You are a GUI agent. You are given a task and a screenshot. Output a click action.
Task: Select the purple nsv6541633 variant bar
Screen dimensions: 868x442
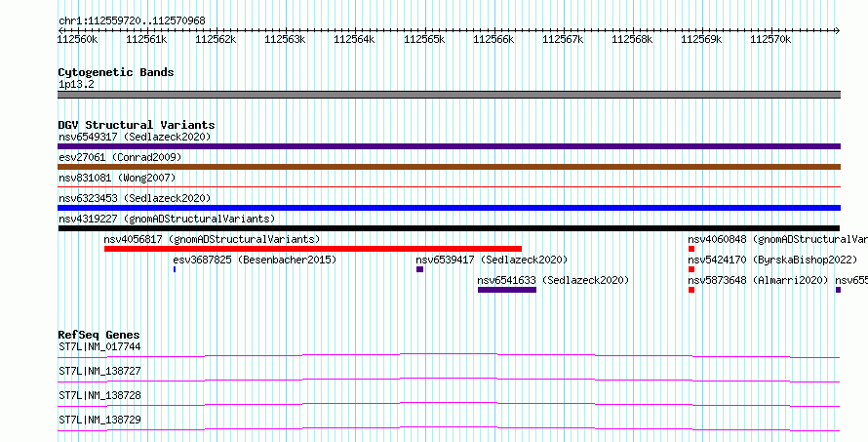tap(507, 290)
